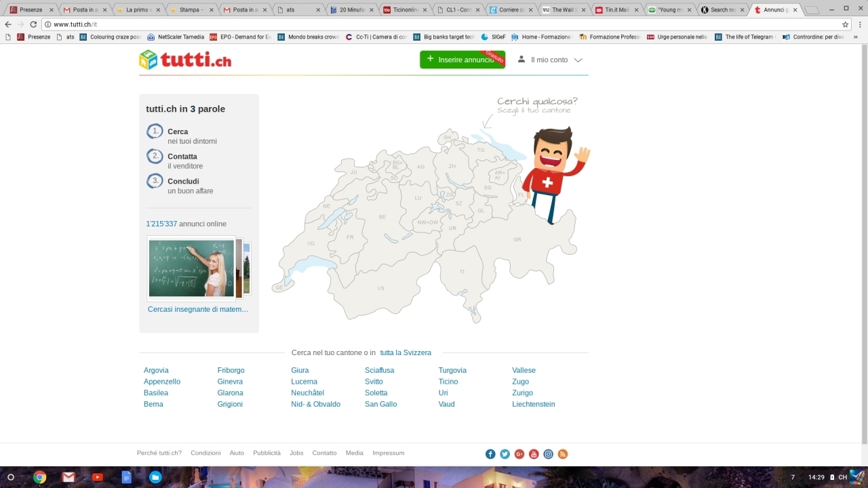The height and width of the screenshot is (488, 868).
Task: Open Gmail from the taskbar icon
Action: pyautogui.click(x=68, y=477)
